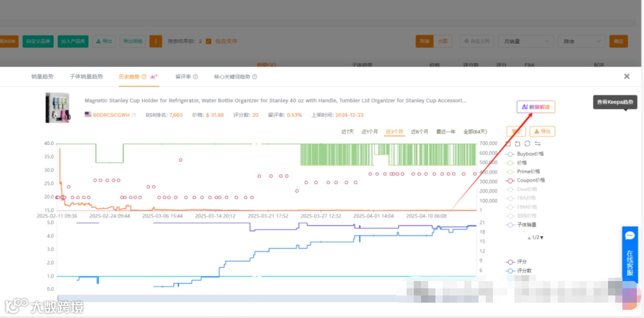
Task: Enable the Deal价格 legend series
Action: (x=521, y=189)
